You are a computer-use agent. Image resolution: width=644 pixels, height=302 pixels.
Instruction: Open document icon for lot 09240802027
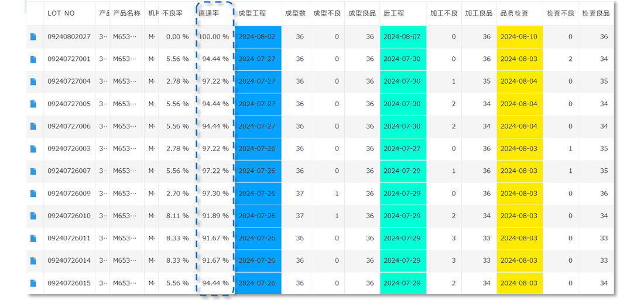tap(33, 36)
